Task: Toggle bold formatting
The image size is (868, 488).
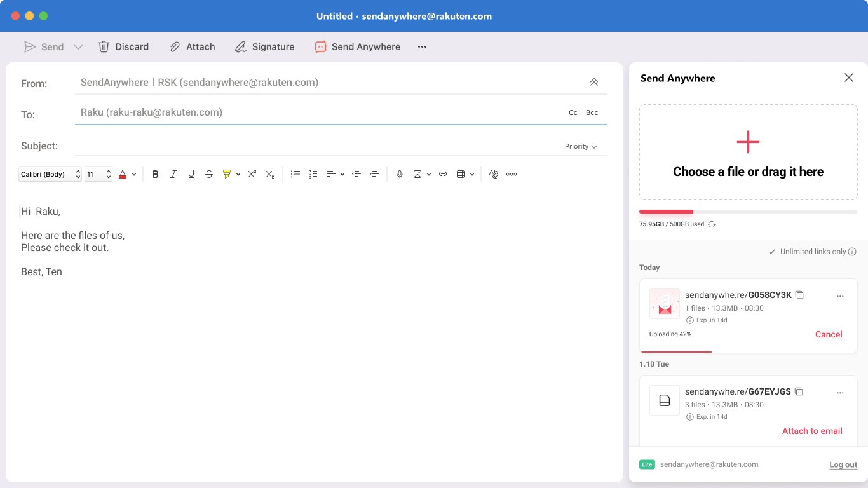Action: pos(156,174)
